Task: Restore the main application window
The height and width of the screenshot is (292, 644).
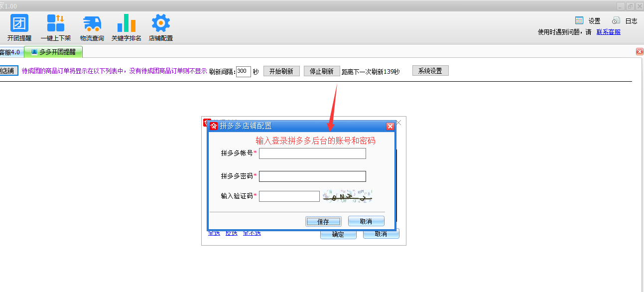Action: coord(630,6)
